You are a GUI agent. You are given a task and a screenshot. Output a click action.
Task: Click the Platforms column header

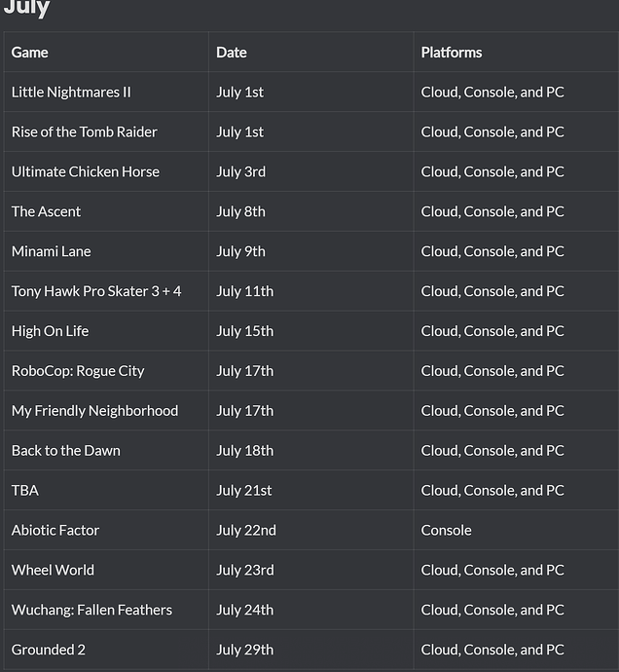(451, 53)
